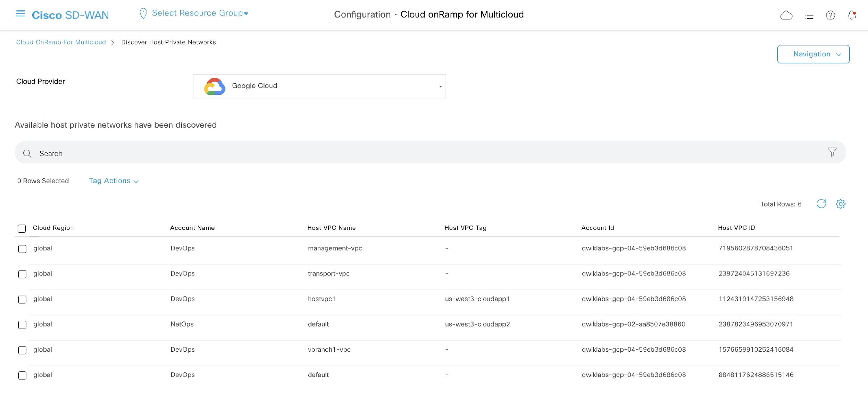Click the location pin resource group icon
This screenshot has width=868, height=394.
143,14
